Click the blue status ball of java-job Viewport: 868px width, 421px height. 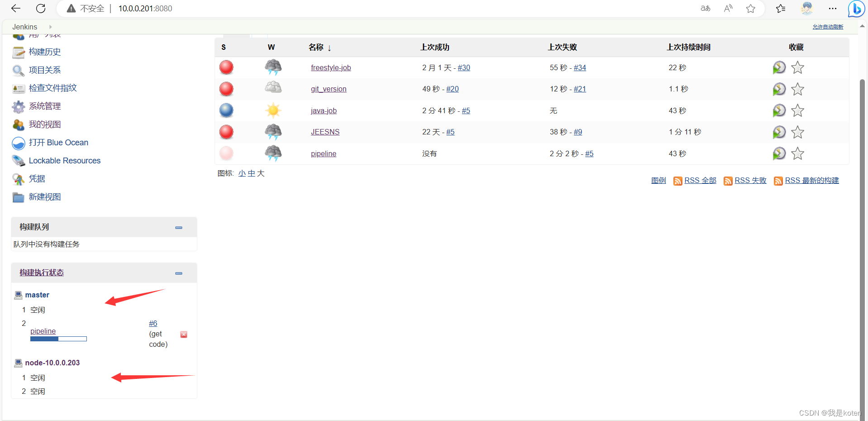pyautogui.click(x=226, y=110)
